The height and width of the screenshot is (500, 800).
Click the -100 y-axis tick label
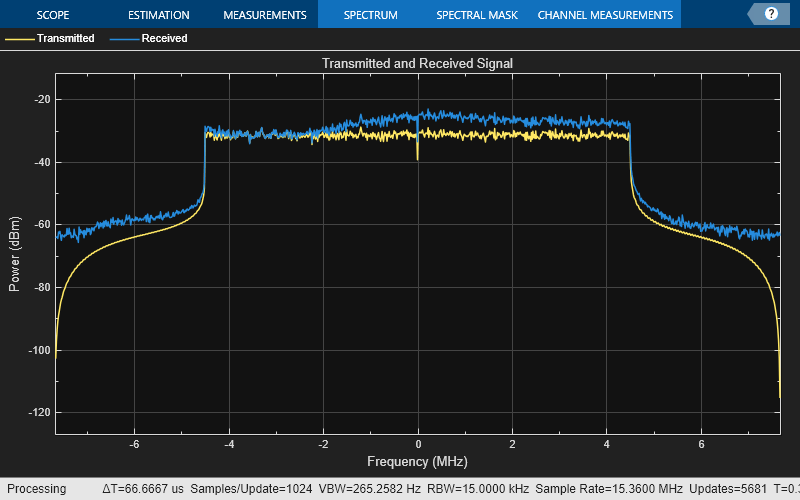point(39,351)
